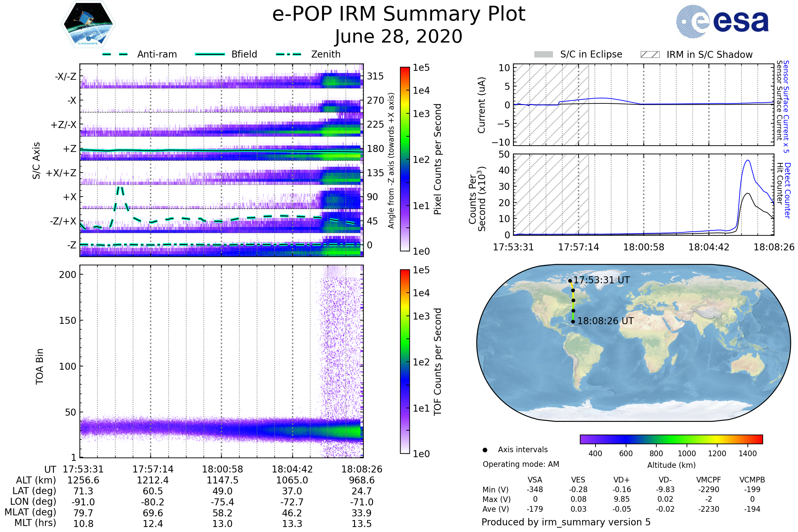Click the Operating mode: AM text
Image resolution: width=798 pixels, height=532 pixels.
click(x=521, y=464)
